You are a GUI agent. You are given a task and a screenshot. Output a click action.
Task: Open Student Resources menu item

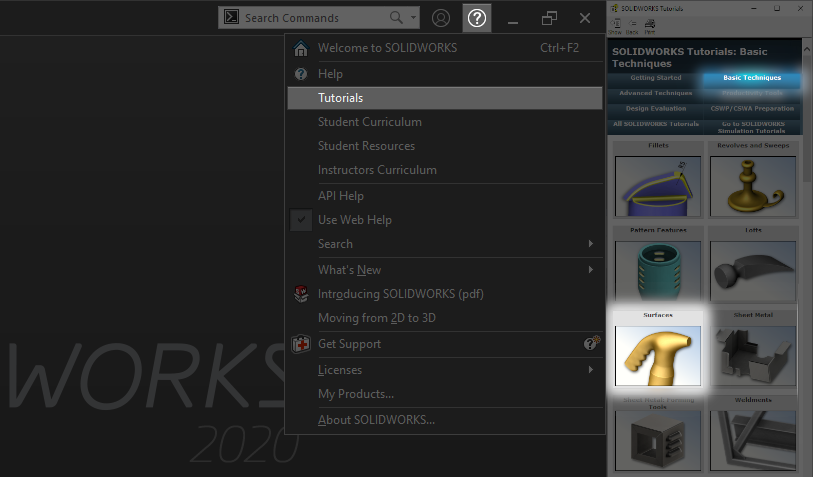(445, 146)
